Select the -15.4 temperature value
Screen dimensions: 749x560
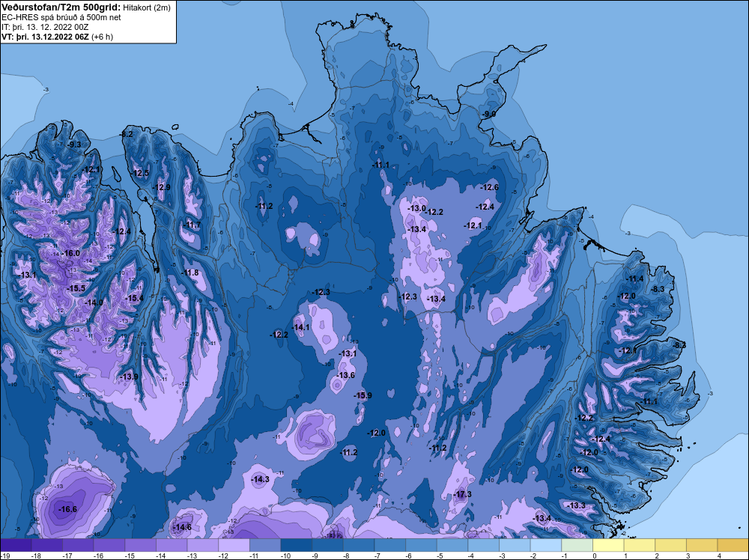pos(134,298)
